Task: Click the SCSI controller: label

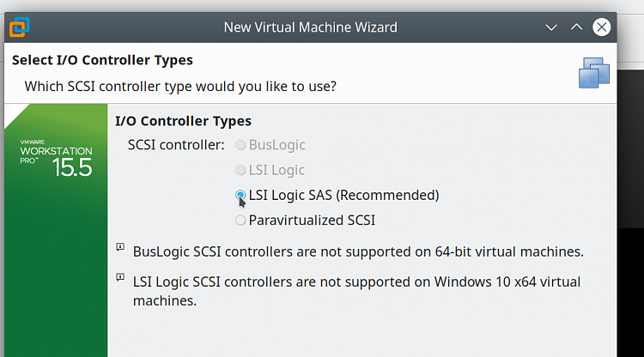Action: [176, 145]
